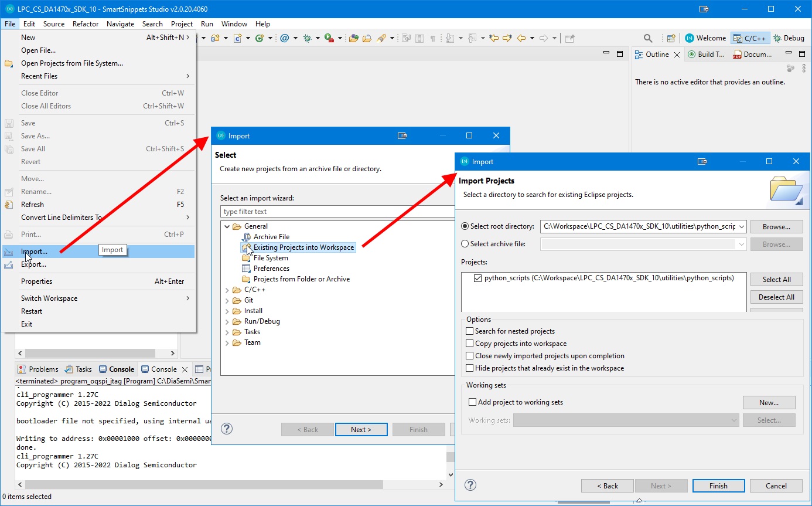
Task: Select the 'Select root directory' radio button
Action: pos(465,226)
